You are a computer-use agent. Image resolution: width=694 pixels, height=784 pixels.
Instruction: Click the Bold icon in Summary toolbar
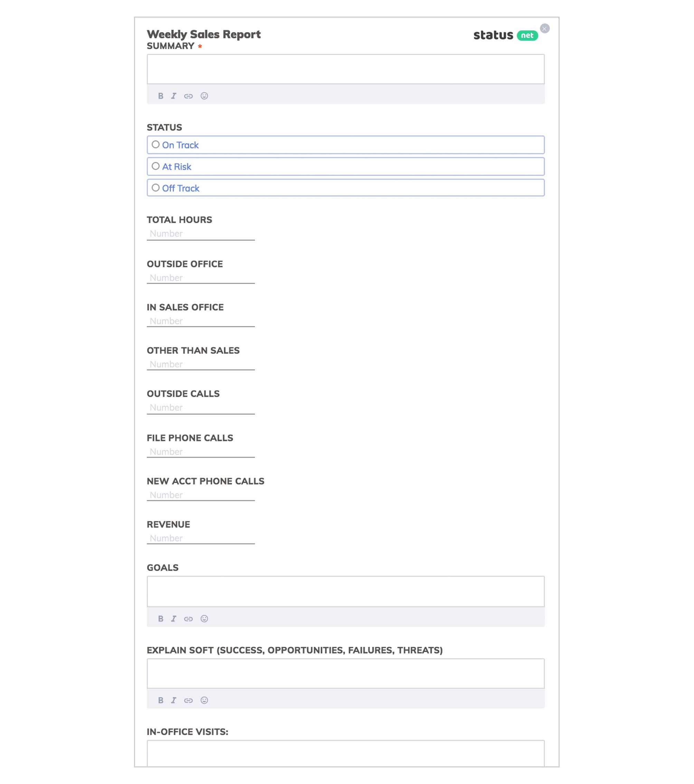pos(161,95)
